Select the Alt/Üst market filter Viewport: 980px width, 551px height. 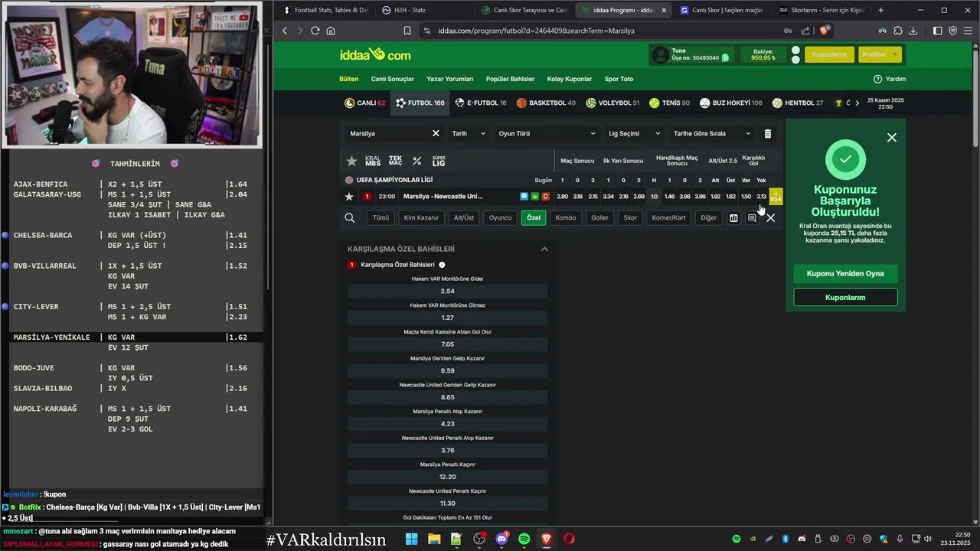464,218
